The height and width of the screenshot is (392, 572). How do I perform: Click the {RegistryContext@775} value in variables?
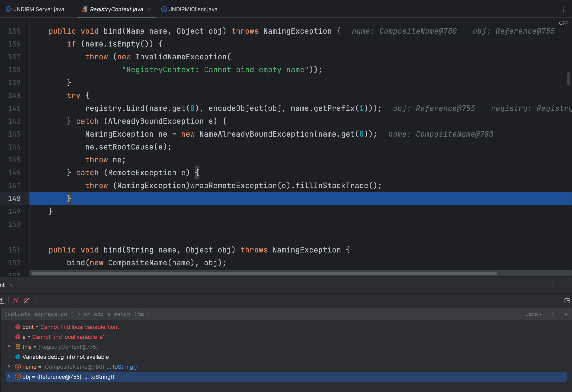pos(68,347)
